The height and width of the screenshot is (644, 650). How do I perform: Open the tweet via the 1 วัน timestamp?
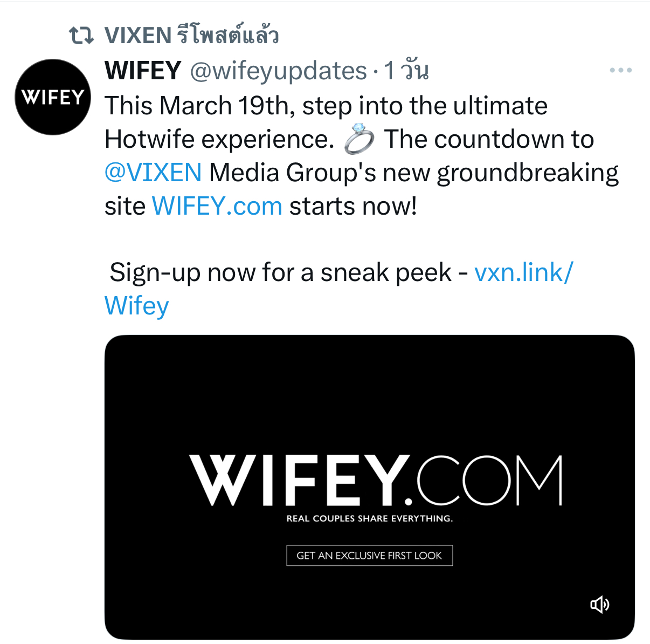point(406,71)
